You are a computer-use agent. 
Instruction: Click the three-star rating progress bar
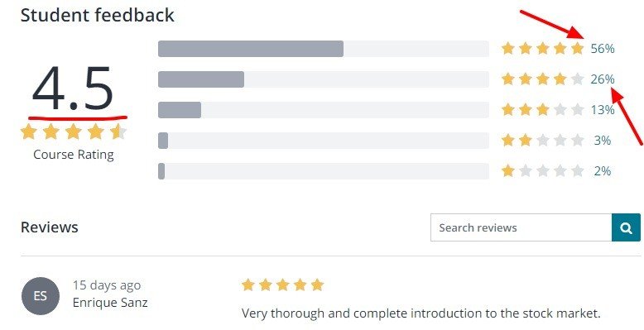[x=324, y=110]
